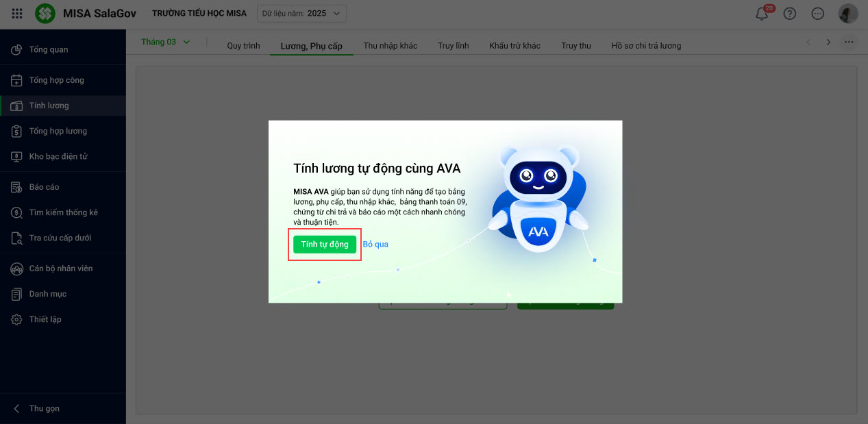
Task: Open the user avatar menu
Action: click(848, 14)
